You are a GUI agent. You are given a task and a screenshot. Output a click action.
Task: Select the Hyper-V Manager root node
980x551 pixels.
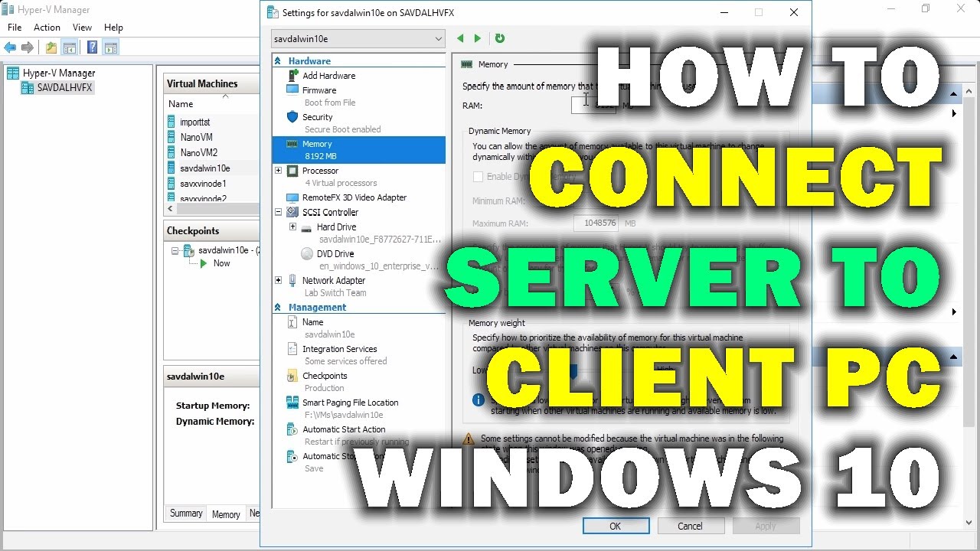59,73
